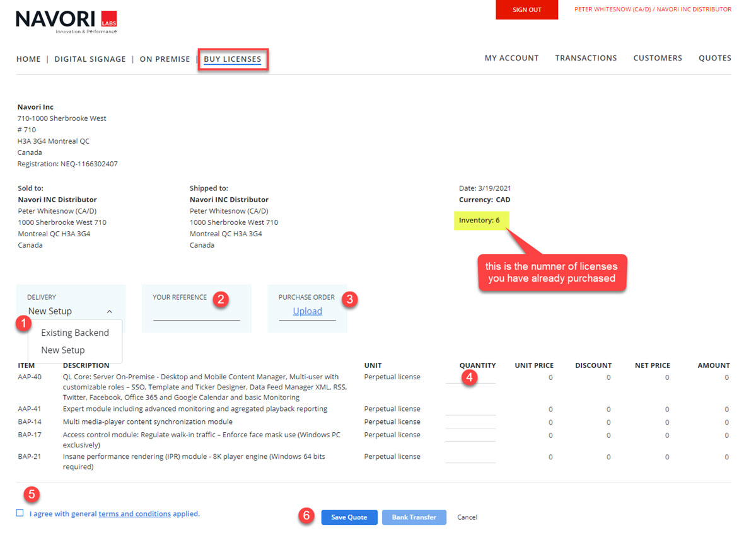Image resolution: width=756 pixels, height=545 pixels.
Task: Open the terms and conditions link
Action: point(134,514)
